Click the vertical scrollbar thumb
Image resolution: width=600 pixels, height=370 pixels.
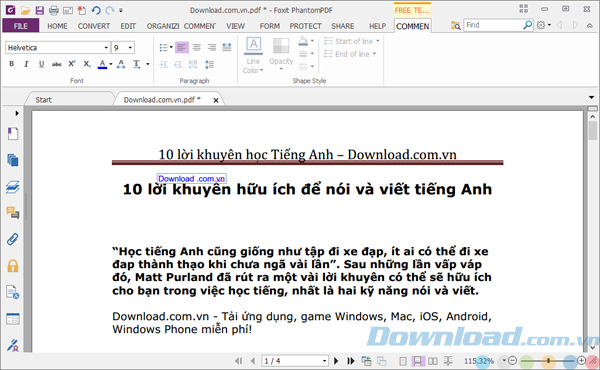[x=592, y=131]
